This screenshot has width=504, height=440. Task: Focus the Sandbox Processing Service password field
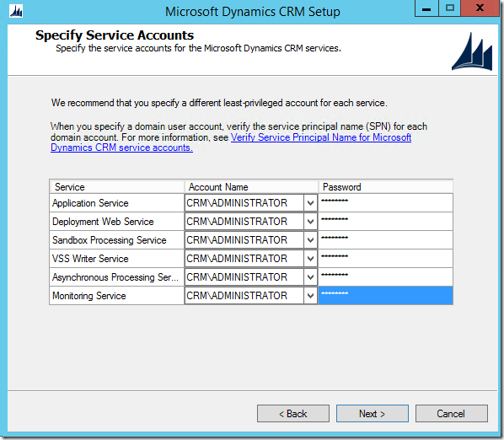tap(385, 240)
